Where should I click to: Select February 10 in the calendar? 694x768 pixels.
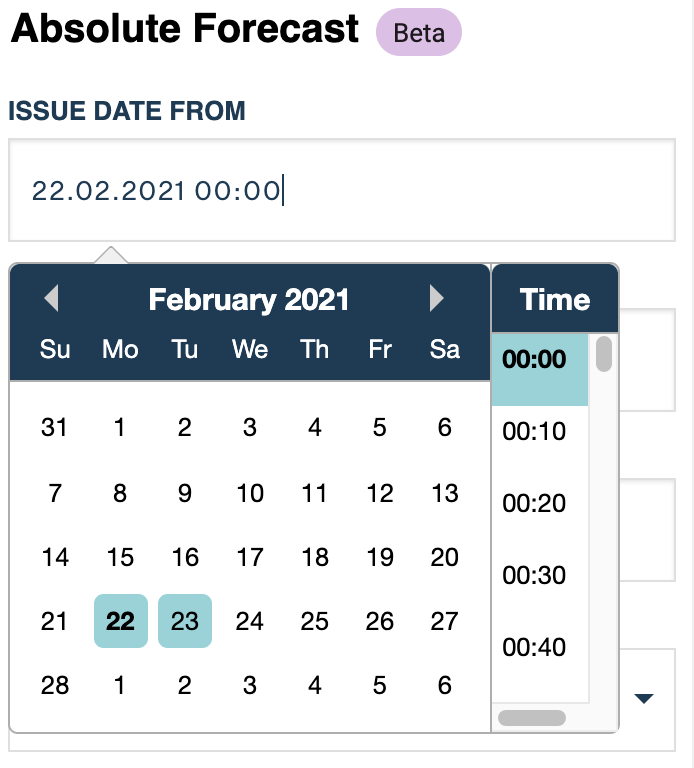click(x=250, y=493)
